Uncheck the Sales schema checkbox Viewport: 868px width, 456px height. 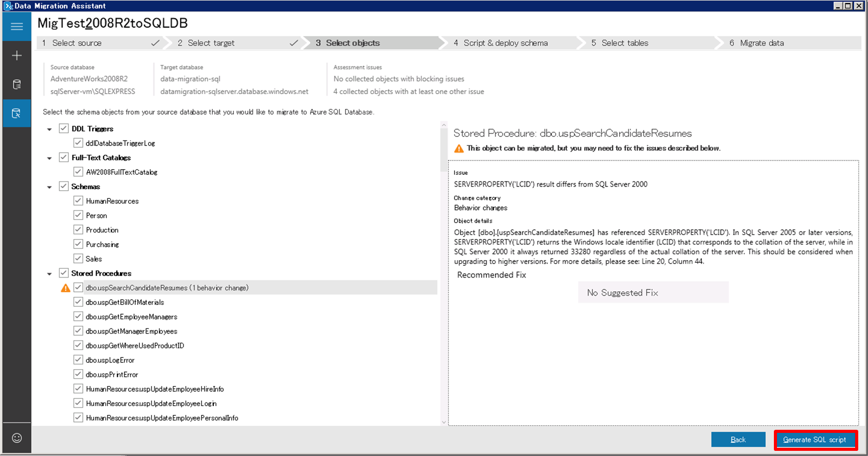78,258
